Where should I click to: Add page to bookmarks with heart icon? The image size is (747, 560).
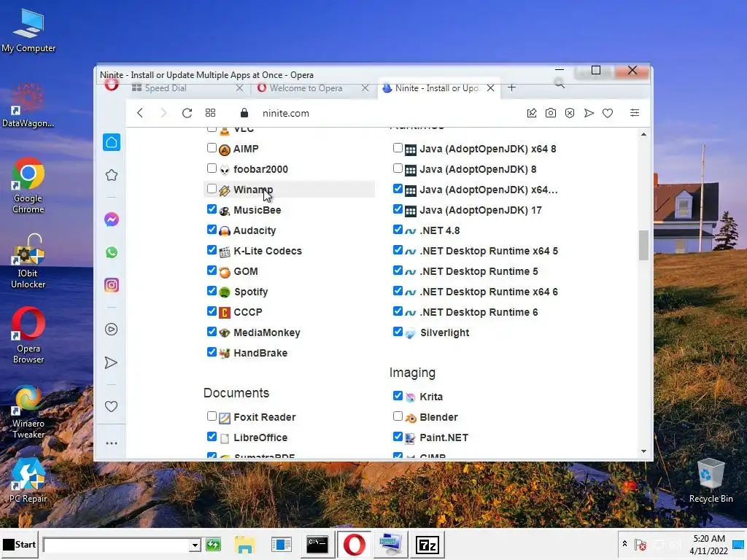tap(608, 113)
